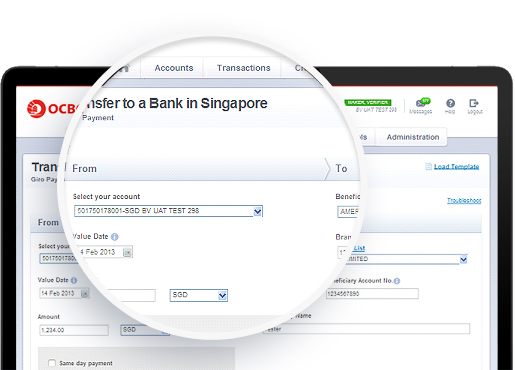Screen dimensions: 515x370
Task: Click the Help question mark icon
Action: click(x=450, y=103)
